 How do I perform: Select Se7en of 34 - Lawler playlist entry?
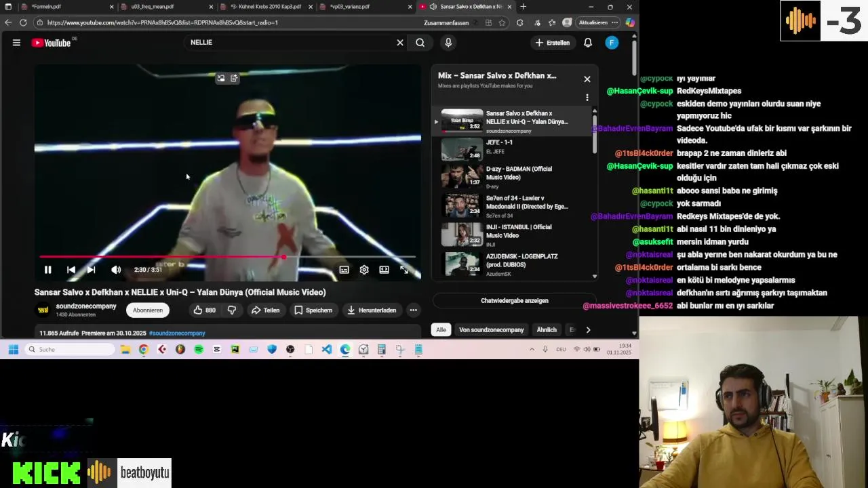pos(512,206)
